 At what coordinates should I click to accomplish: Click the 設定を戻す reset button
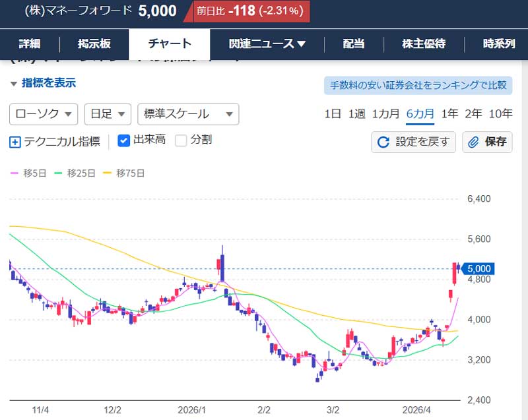(x=413, y=142)
